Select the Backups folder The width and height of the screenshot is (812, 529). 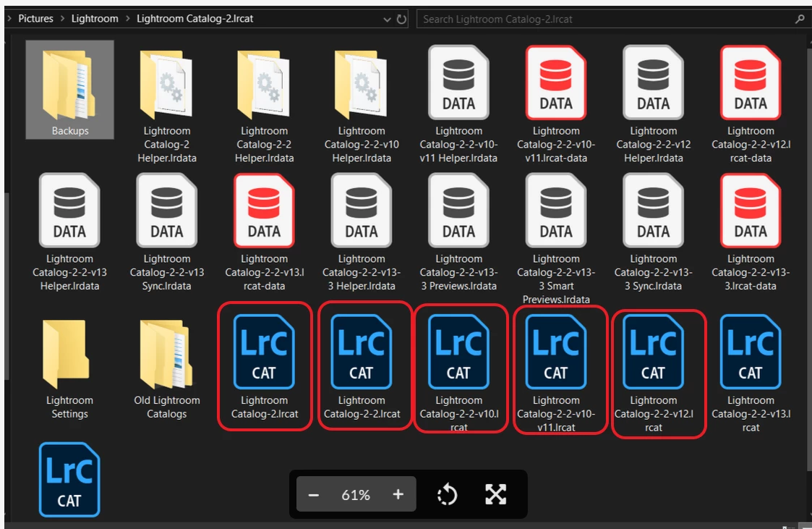click(69, 90)
